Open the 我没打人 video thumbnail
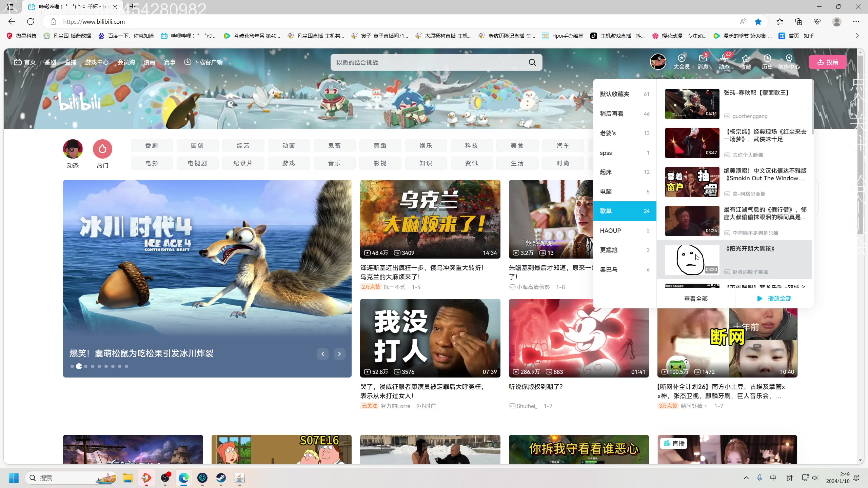The height and width of the screenshot is (488, 868). [430, 338]
